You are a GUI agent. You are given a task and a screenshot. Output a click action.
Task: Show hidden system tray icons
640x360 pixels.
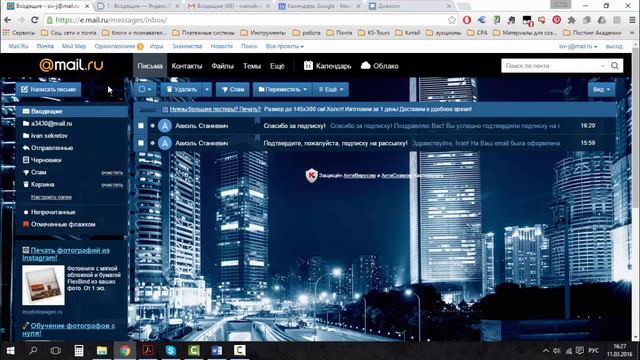tap(545, 351)
